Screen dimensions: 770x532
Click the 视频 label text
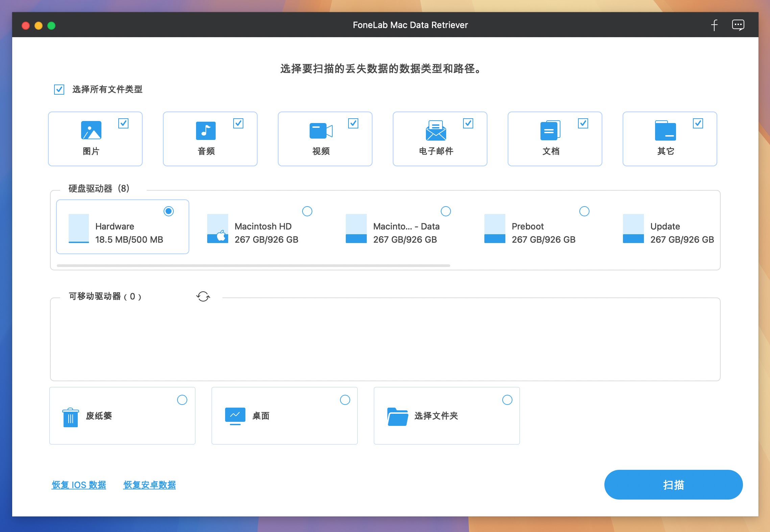tap(321, 151)
